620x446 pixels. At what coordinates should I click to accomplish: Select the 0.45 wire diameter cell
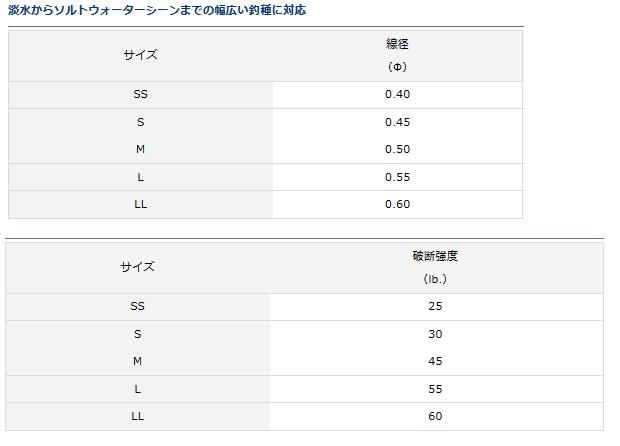pos(397,122)
